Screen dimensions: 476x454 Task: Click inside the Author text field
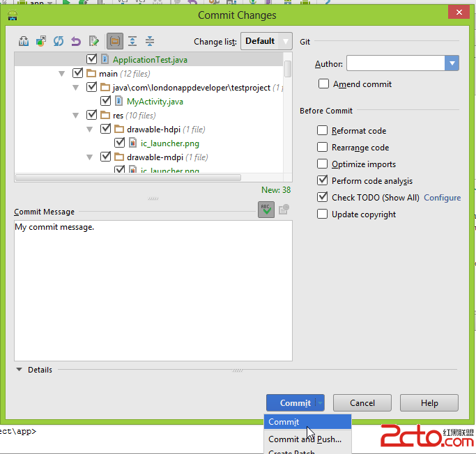click(396, 63)
